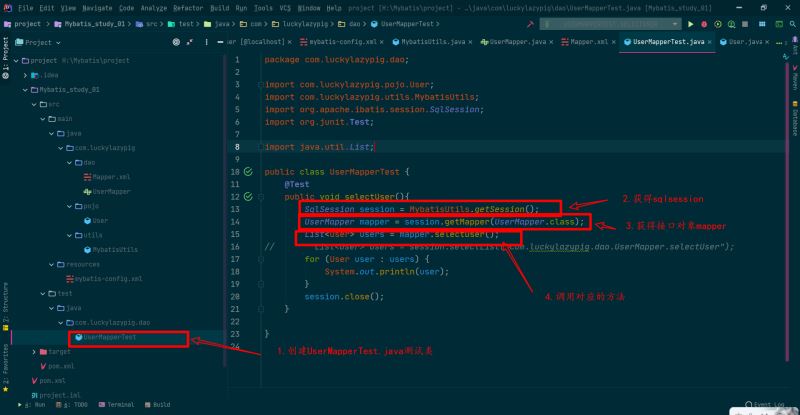Viewport: 800px width, 415px height.
Task: Run the UserMapperTest class from gutter icon on line 10
Action: tap(248, 172)
